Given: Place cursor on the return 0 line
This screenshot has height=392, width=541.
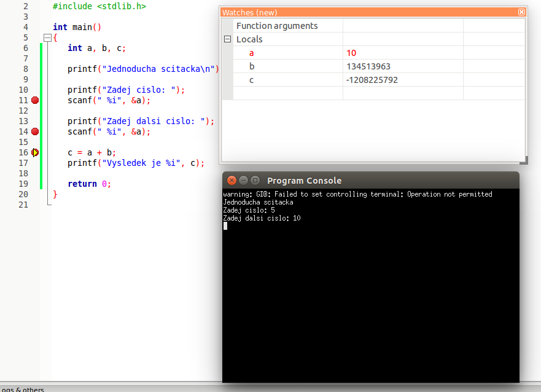Looking at the screenshot, I should pos(90,184).
